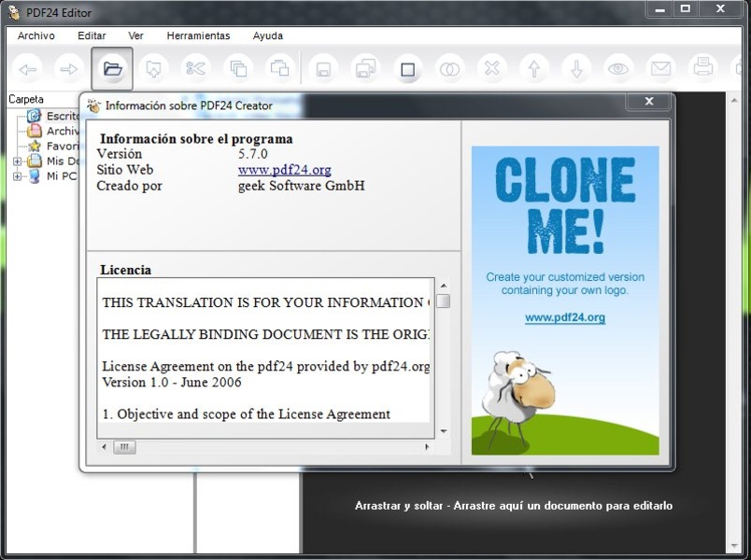Click the Clone Me sheep banner image

click(x=565, y=301)
